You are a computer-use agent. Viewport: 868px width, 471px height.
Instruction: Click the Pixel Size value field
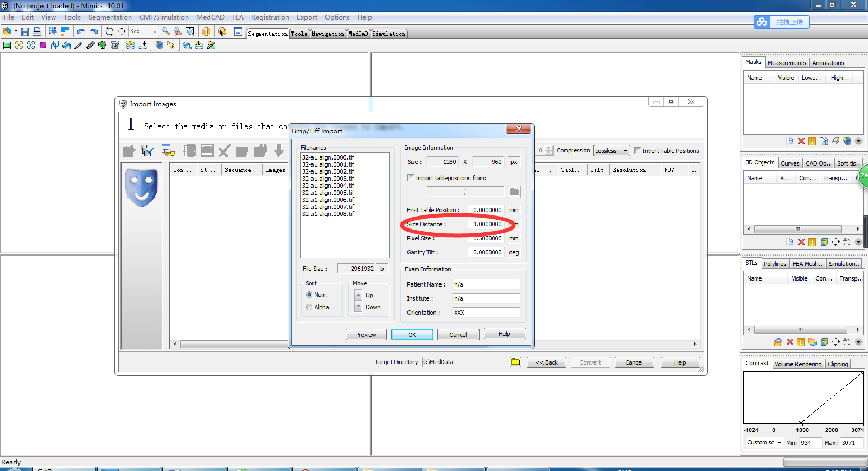(x=486, y=238)
